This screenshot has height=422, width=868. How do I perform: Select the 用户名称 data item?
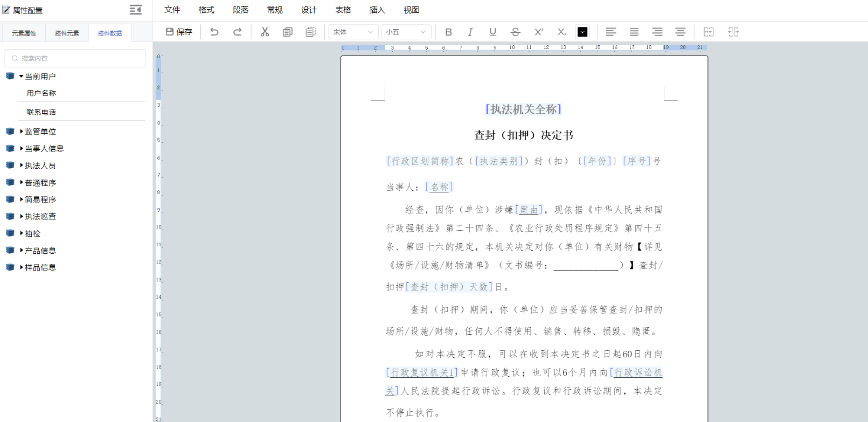point(41,93)
